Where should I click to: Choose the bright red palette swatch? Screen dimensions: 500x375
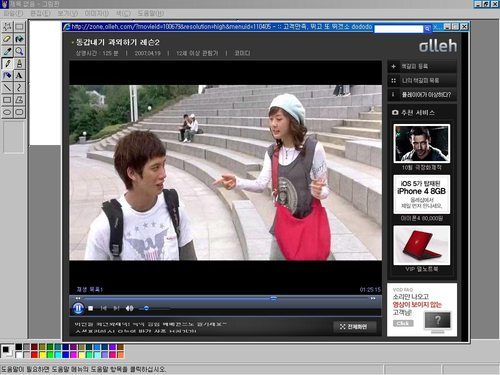[34, 355]
